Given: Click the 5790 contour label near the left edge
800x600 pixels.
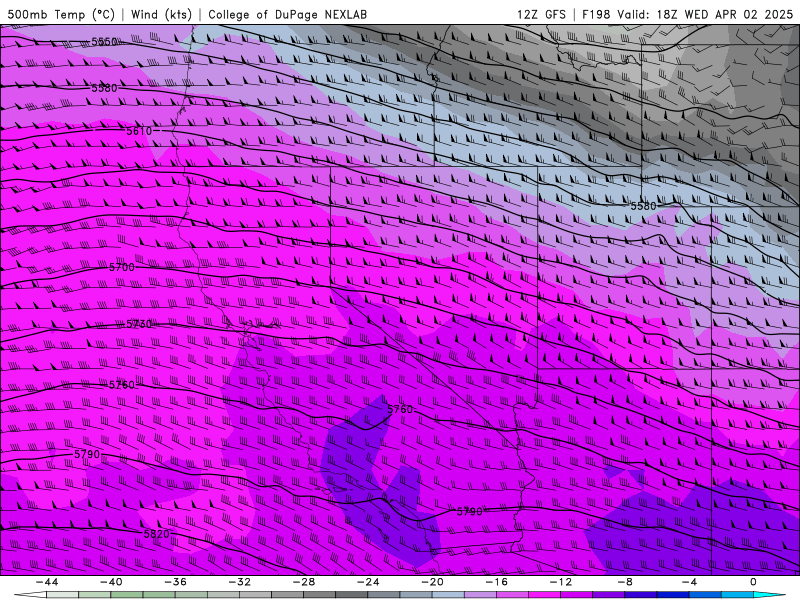Looking at the screenshot, I should [87, 454].
